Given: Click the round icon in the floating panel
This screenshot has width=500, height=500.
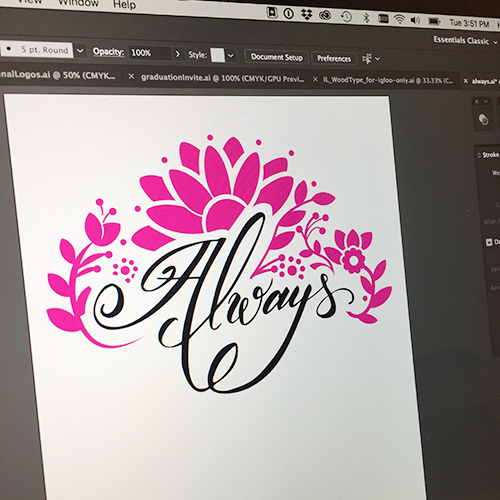Looking at the screenshot, I should [483, 120].
